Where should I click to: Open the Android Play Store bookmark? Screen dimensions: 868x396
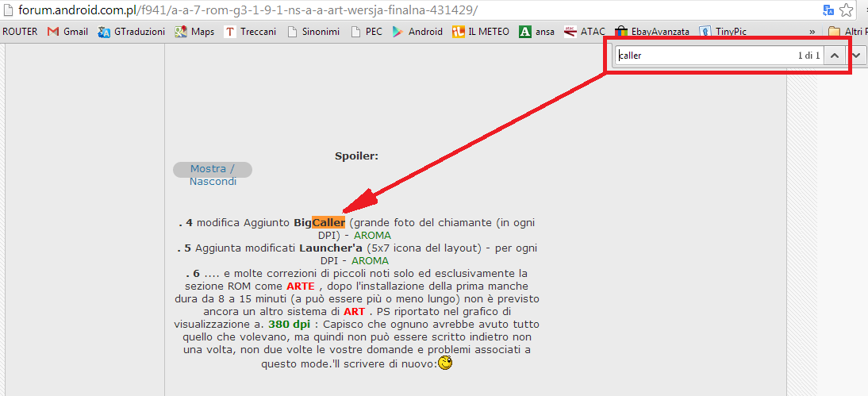[417, 32]
